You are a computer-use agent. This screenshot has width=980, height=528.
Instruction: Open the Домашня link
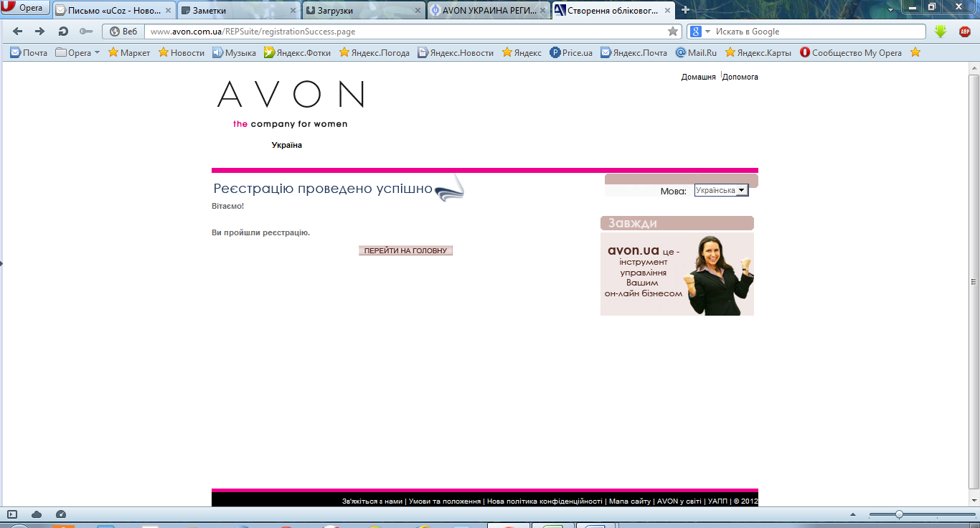click(x=699, y=77)
